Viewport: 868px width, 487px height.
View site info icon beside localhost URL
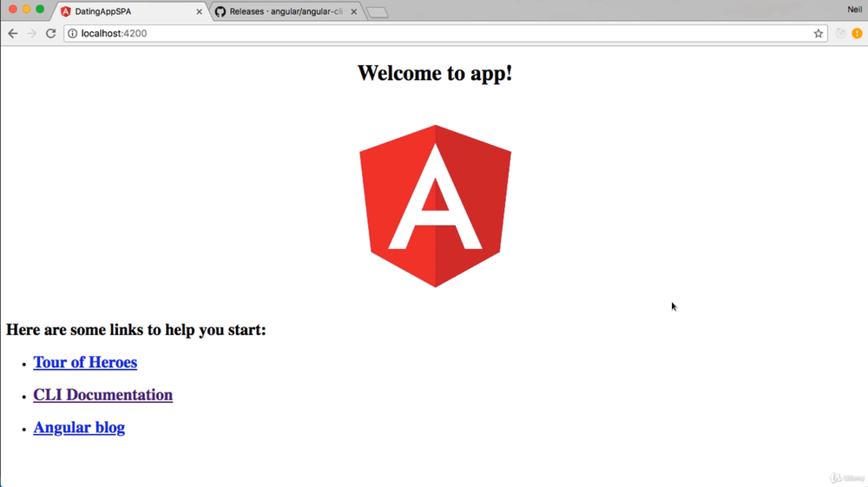(73, 33)
